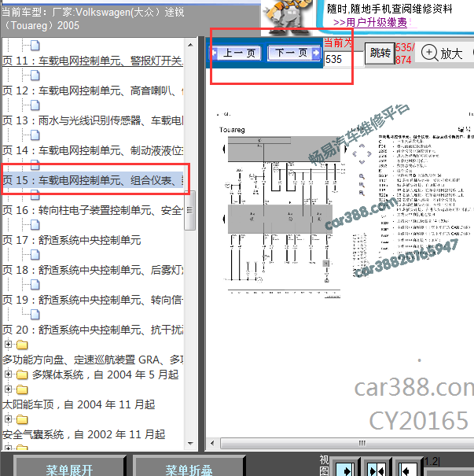
Task: Click folder icon of 多功能方向盘 entry
Action: pos(22,345)
